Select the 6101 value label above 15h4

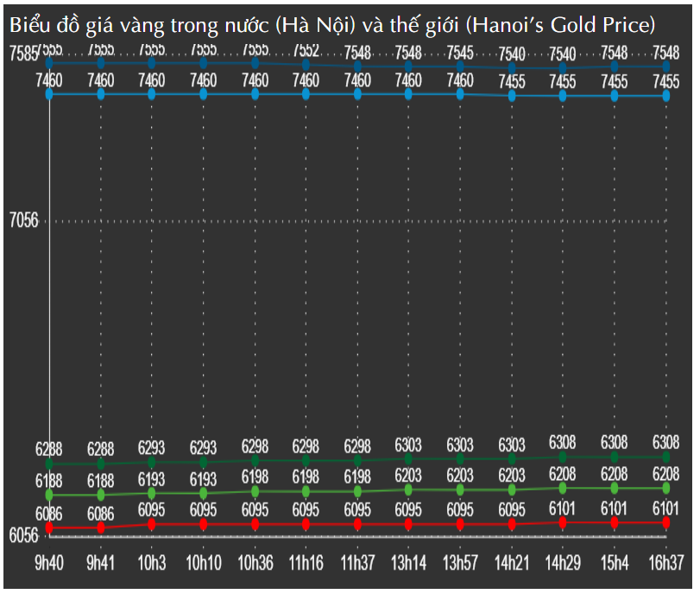point(614,508)
